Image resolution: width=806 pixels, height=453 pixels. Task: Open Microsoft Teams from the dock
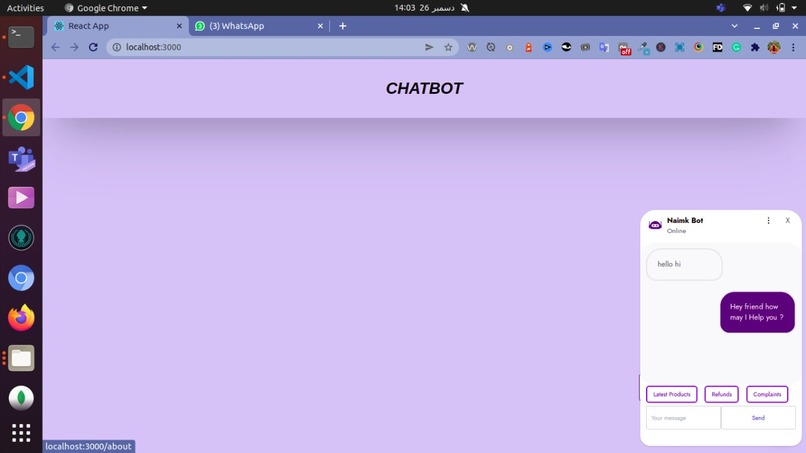pos(21,158)
